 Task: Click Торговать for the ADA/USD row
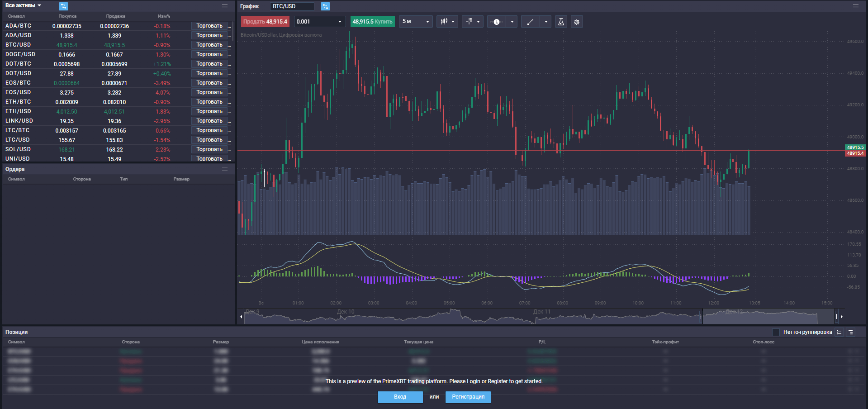coord(209,35)
